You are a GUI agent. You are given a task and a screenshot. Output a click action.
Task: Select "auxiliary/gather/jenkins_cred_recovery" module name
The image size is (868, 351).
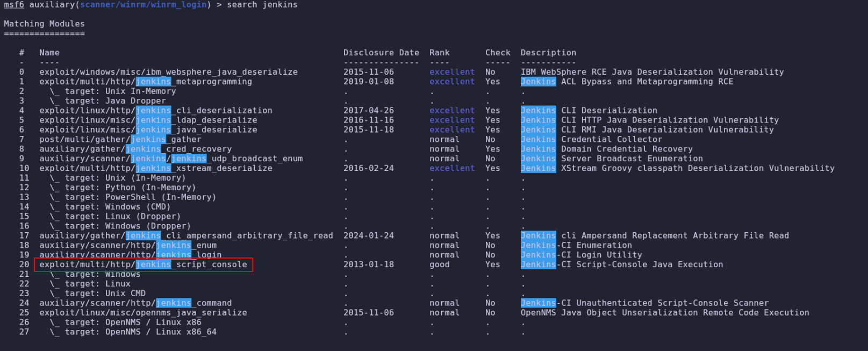(x=135, y=149)
